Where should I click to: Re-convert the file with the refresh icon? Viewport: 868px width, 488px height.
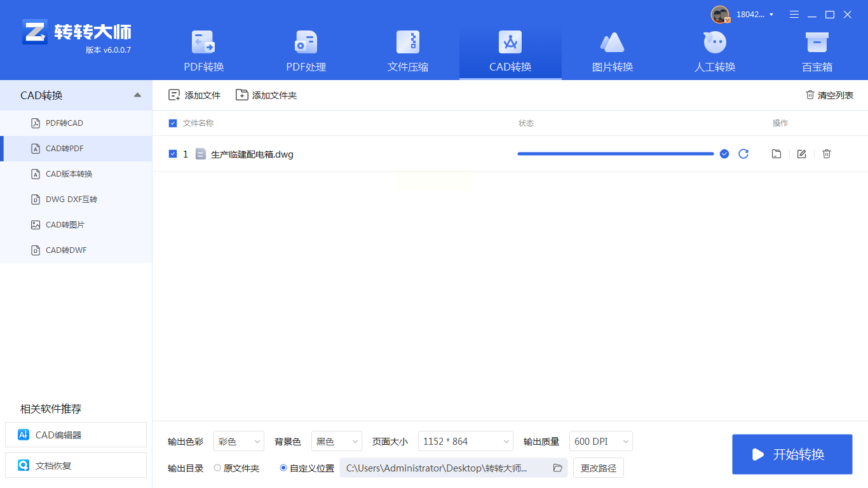(743, 154)
